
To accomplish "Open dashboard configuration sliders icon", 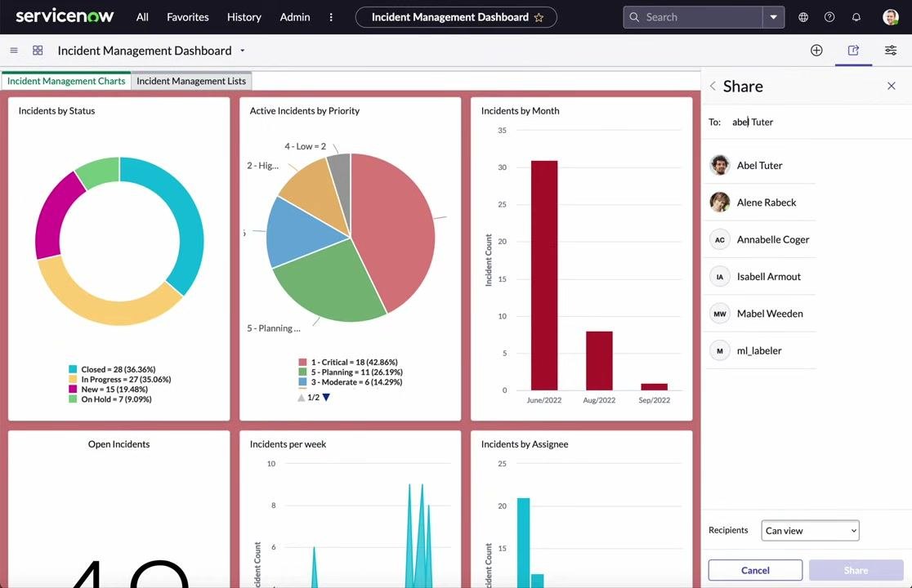I will 891,51.
